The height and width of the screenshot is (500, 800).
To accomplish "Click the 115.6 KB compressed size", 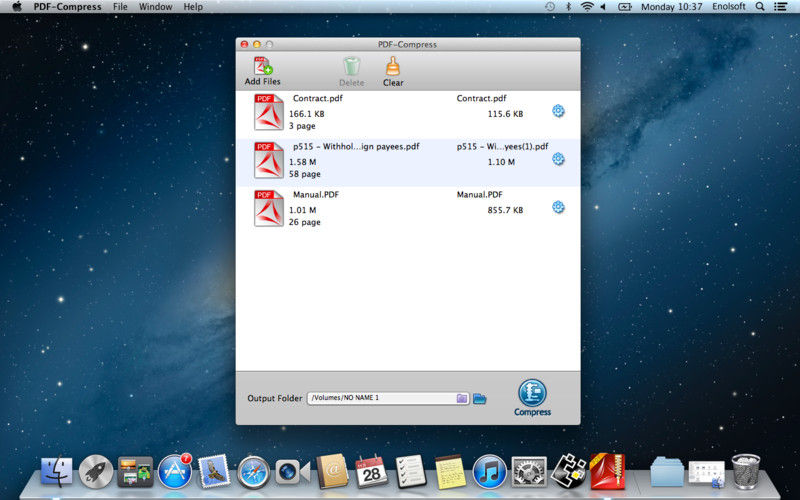I will click(505, 114).
